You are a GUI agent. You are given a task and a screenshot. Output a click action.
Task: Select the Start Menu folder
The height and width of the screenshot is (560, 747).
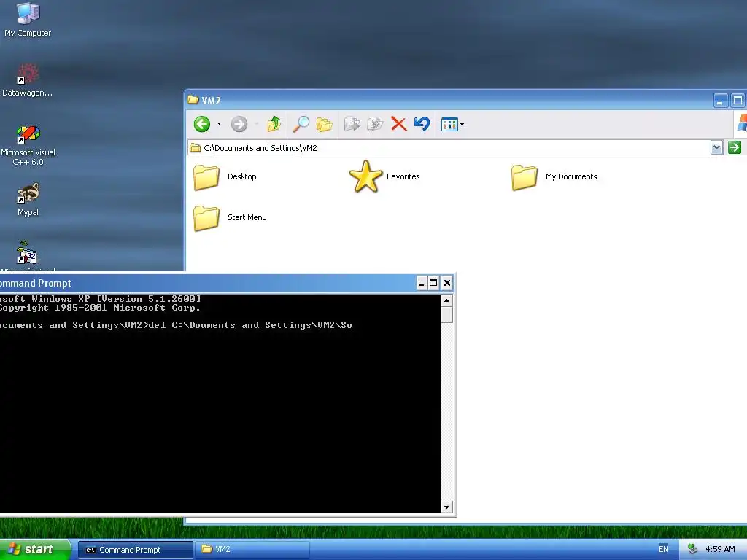coord(230,218)
